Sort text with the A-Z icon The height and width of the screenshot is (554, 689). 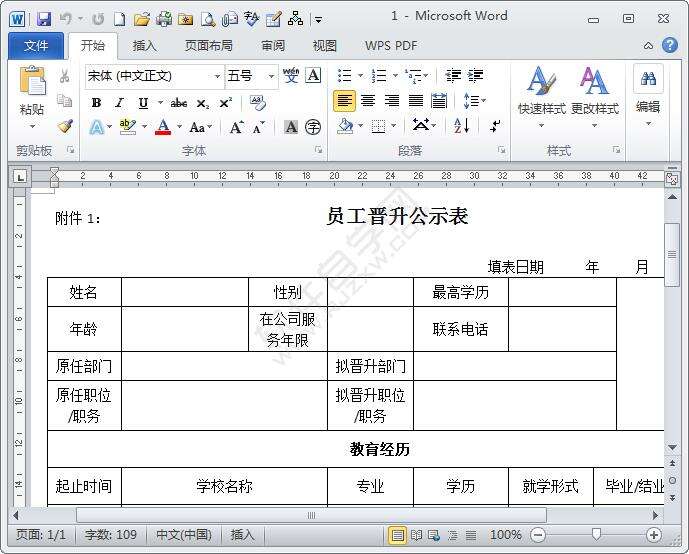click(x=461, y=126)
